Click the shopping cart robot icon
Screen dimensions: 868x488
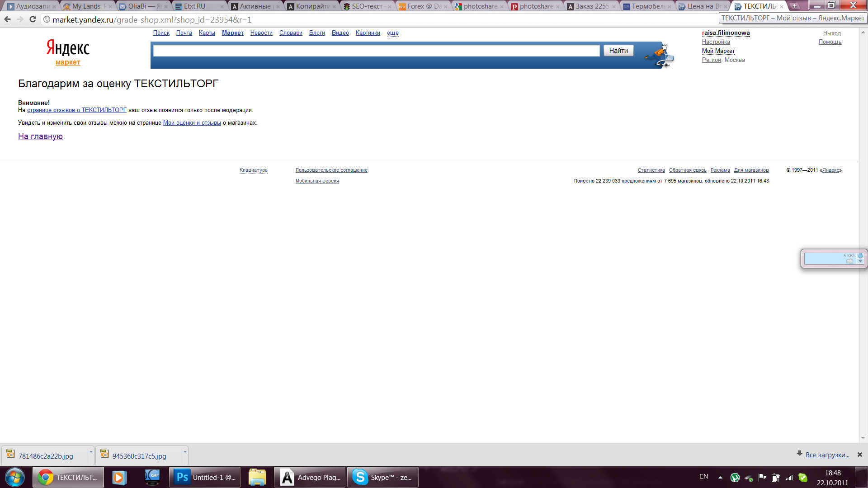pyautogui.click(x=660, y=56)
